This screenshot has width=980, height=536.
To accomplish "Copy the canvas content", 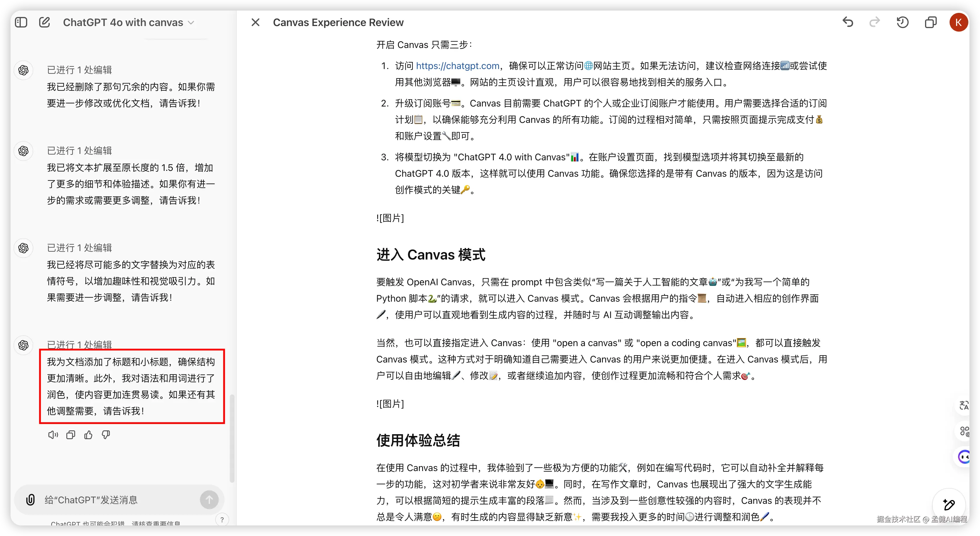I will [x=931, y=23].
